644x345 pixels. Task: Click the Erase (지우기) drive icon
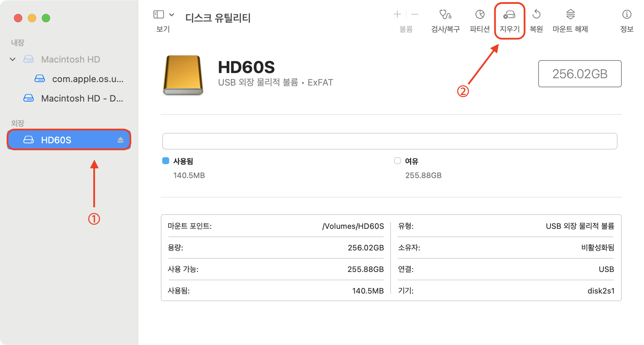point(509,15)
